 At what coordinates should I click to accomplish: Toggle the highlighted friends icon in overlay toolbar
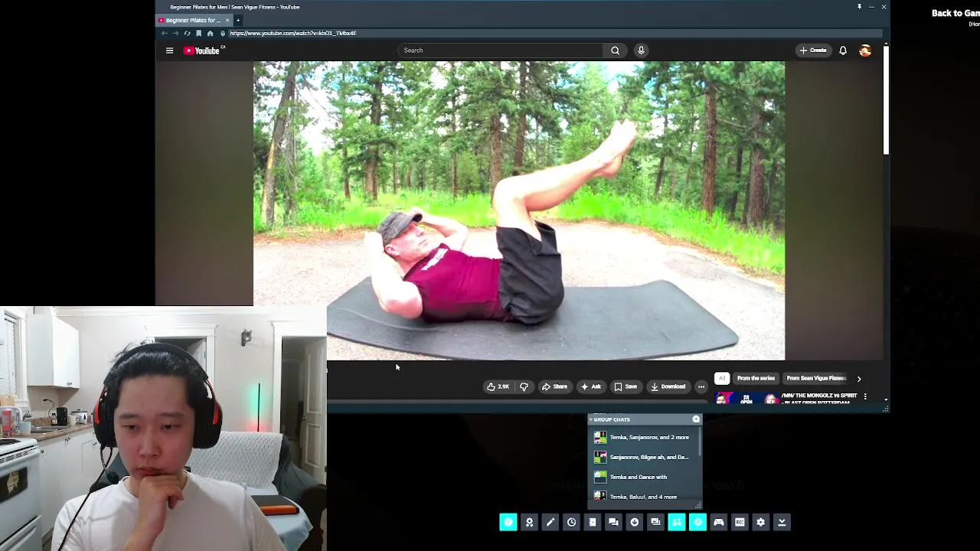pos(677,522)
